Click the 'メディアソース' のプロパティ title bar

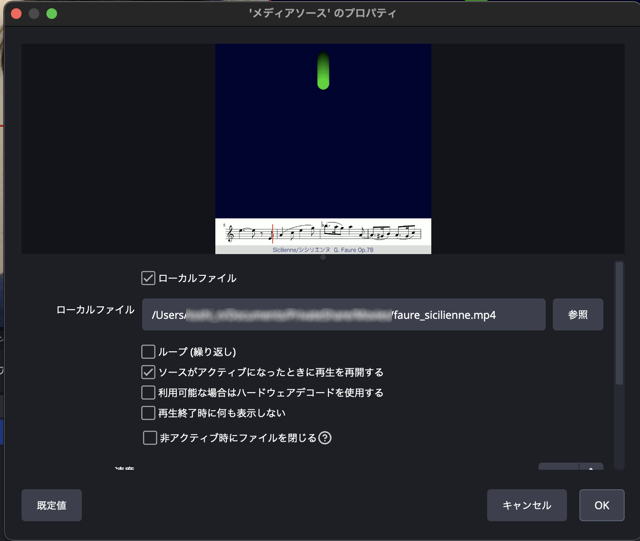pyautogui.click(x=322, y=14)
